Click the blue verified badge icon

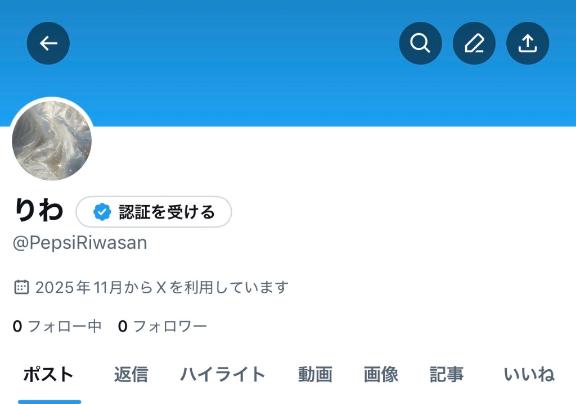point(102,212)
